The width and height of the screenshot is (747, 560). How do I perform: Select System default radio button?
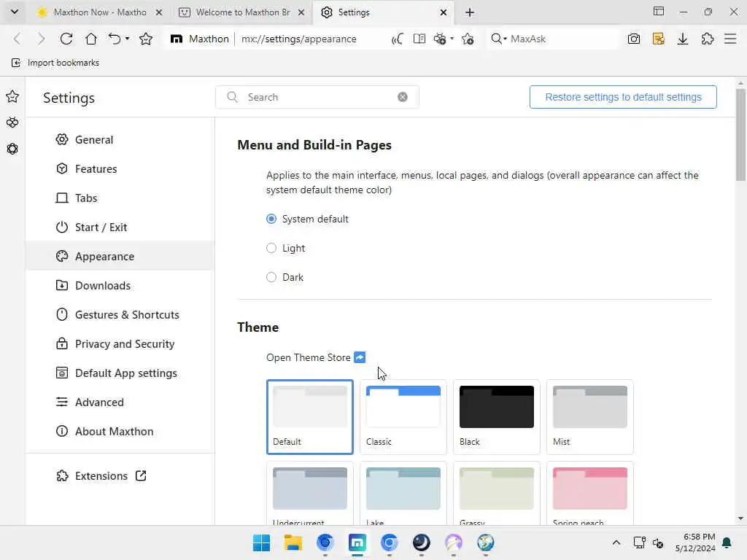271,219
